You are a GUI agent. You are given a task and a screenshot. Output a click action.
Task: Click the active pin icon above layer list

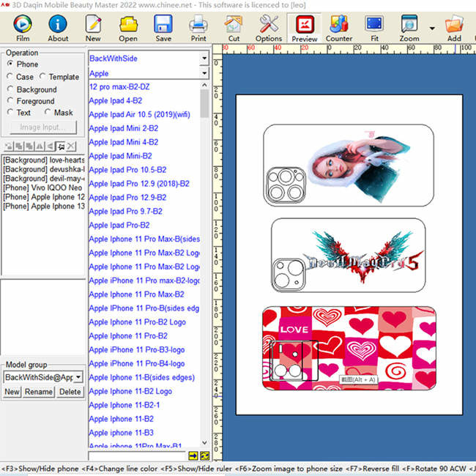pos(60,146)
